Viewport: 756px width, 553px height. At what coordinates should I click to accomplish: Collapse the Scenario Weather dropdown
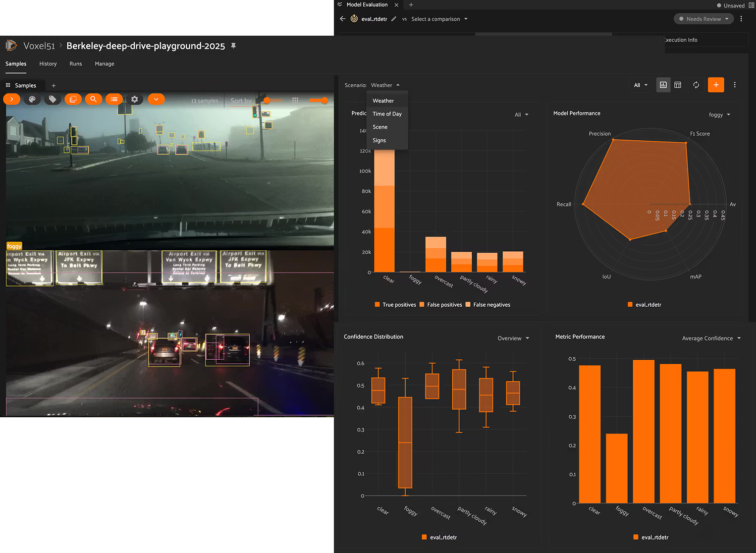click(385, 85)
